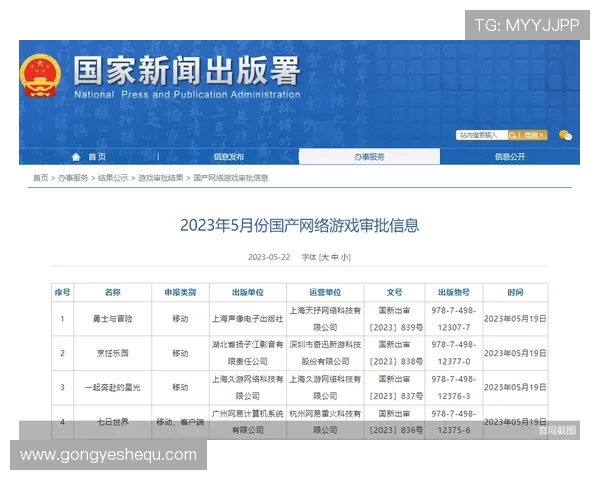Click publication number 978-7-498-12377-0

click(454, 353)
